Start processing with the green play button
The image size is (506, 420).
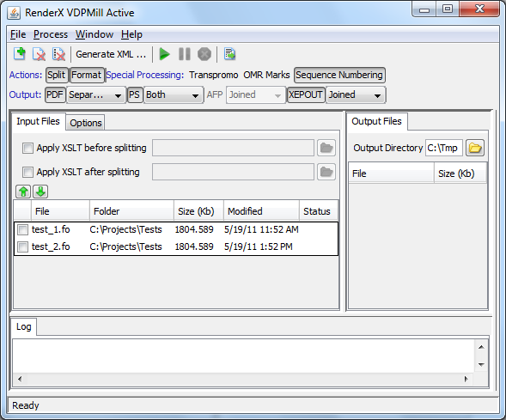pos(165,54)
